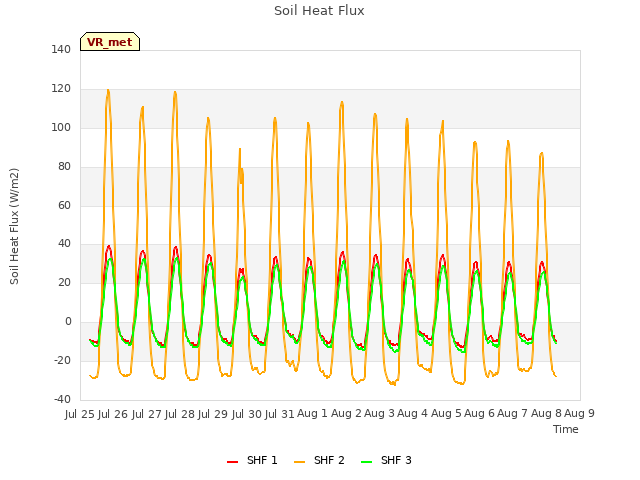Click the y-axis label 20 above 0

(64, 282)
